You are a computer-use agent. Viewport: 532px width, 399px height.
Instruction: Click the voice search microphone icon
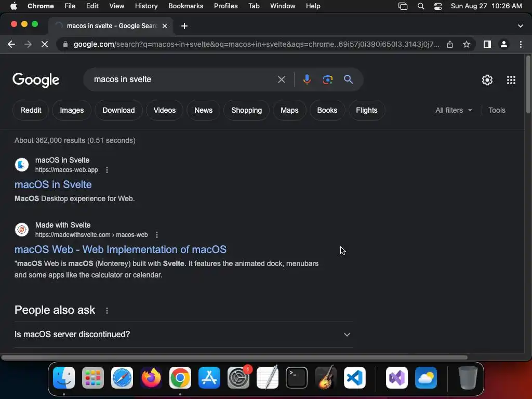coord(307,79)
